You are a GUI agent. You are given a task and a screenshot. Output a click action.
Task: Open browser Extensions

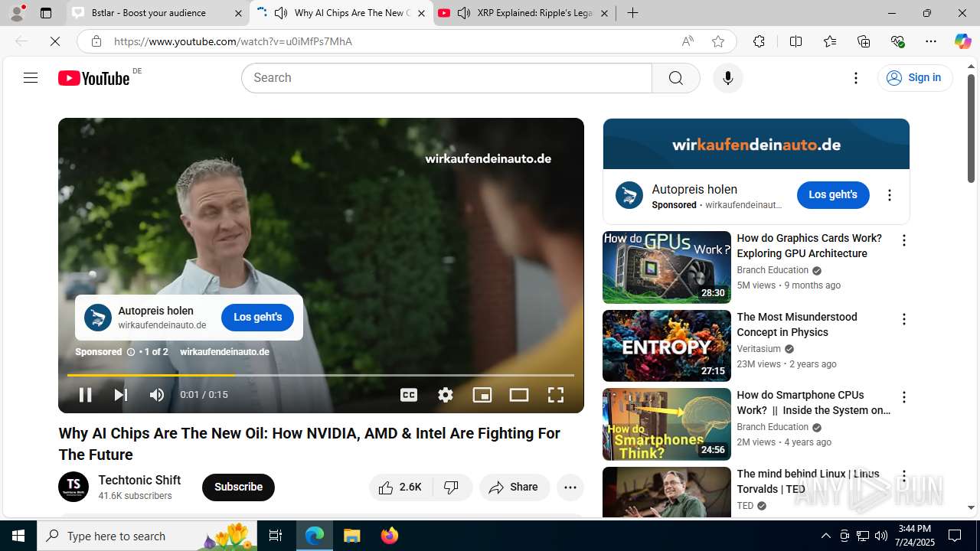759,41
